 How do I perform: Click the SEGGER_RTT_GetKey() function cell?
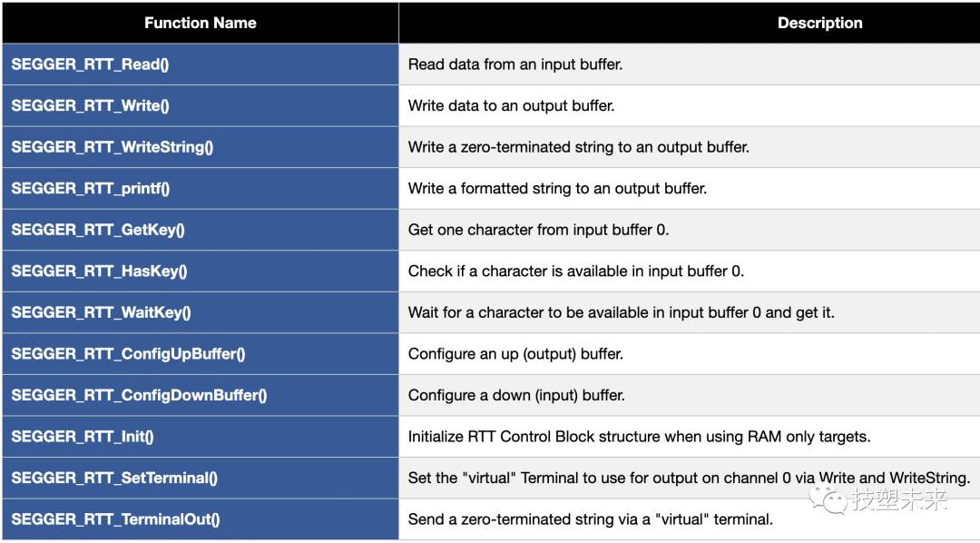point(201,230)
